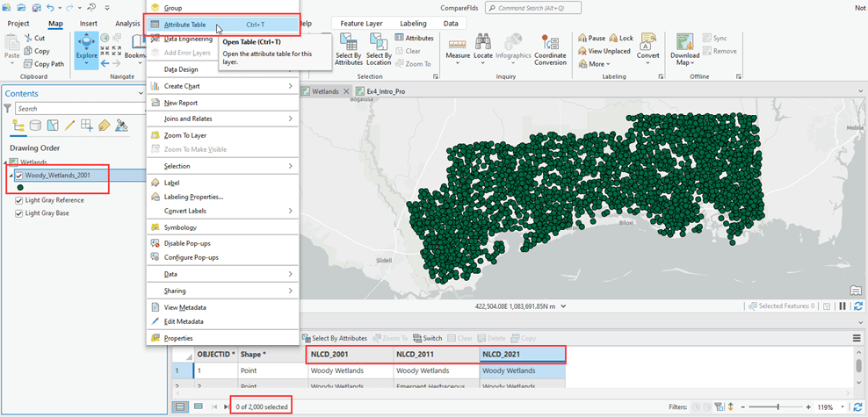The image size is (868, 417).
Task: Toggle the Woody_Wetlands_2001 layer checkbox
Action: coord(19,176)
